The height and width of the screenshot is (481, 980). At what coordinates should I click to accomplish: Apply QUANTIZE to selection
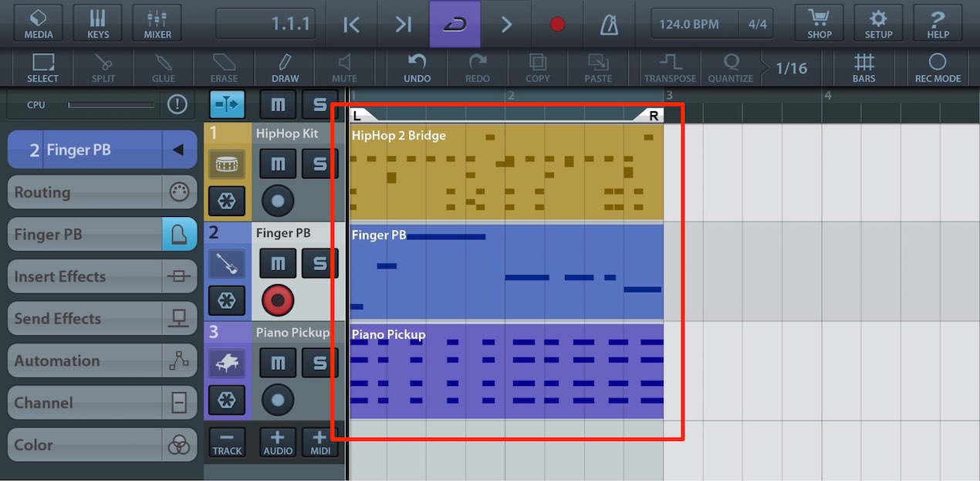(x=730, y=68)
